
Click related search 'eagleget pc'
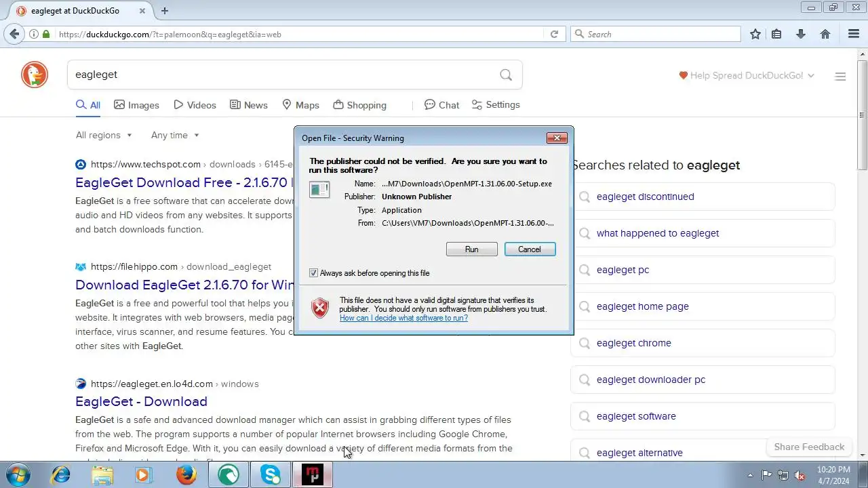(x=703, y=270)
